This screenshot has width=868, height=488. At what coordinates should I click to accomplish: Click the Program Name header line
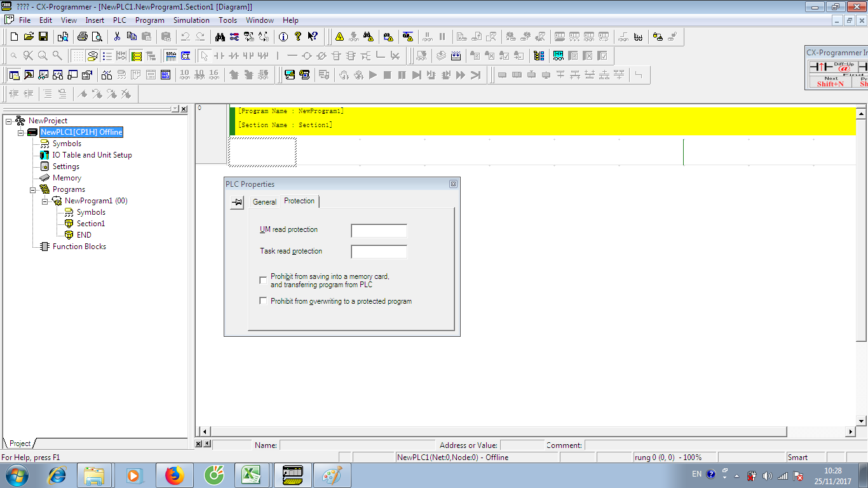pyautogui.click(x=291, y=111)
